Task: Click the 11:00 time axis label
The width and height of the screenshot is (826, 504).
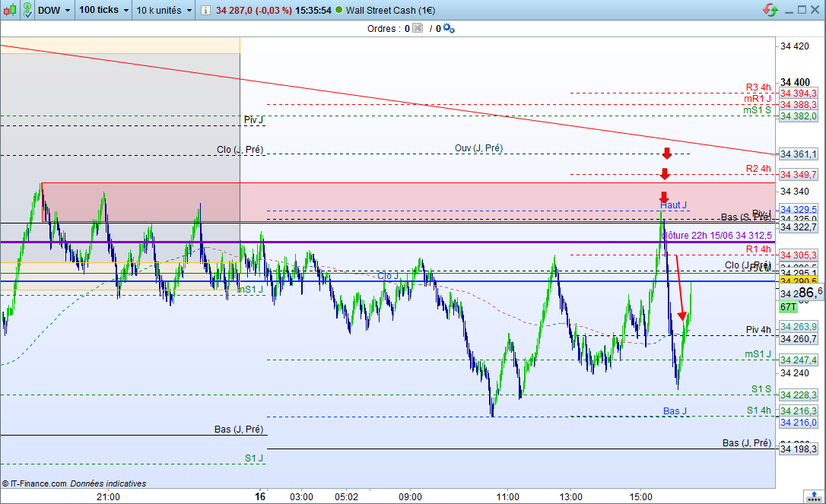Action: [508, 496]
